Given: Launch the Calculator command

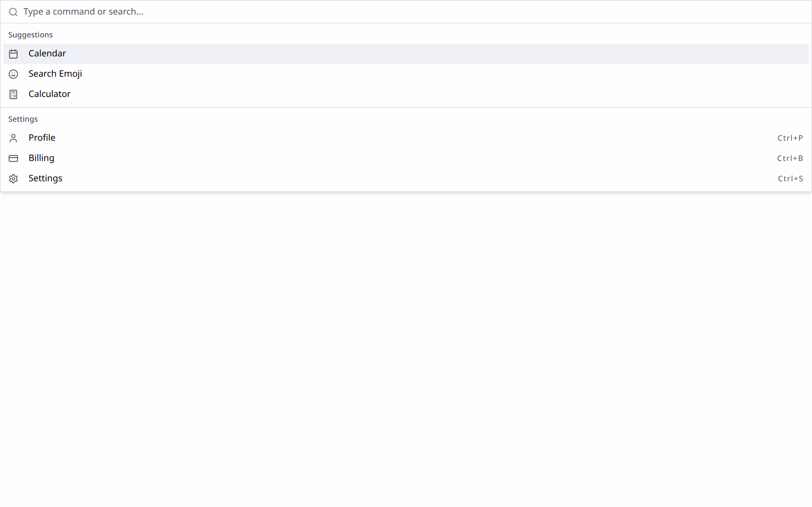Looking at the screenshot, I should 406,94.
